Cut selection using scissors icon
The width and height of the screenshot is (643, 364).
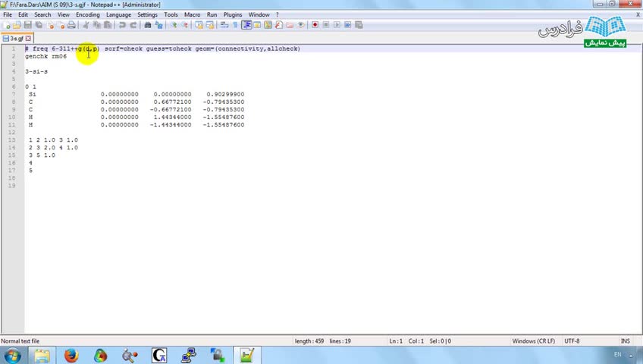click(x=86, y=26)
